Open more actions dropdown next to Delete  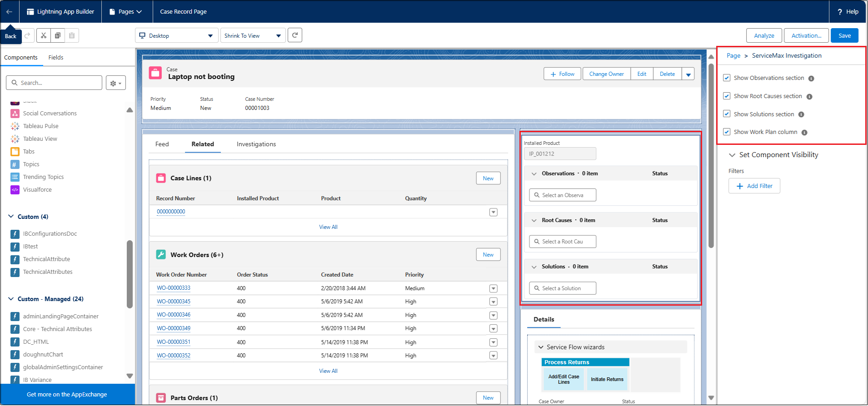tap(688, 74)
